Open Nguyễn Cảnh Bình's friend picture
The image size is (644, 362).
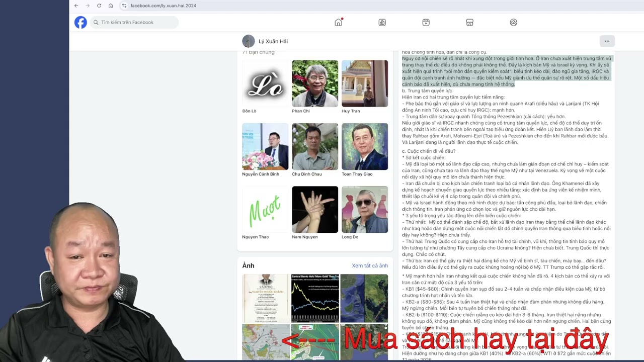coord(265,146)
